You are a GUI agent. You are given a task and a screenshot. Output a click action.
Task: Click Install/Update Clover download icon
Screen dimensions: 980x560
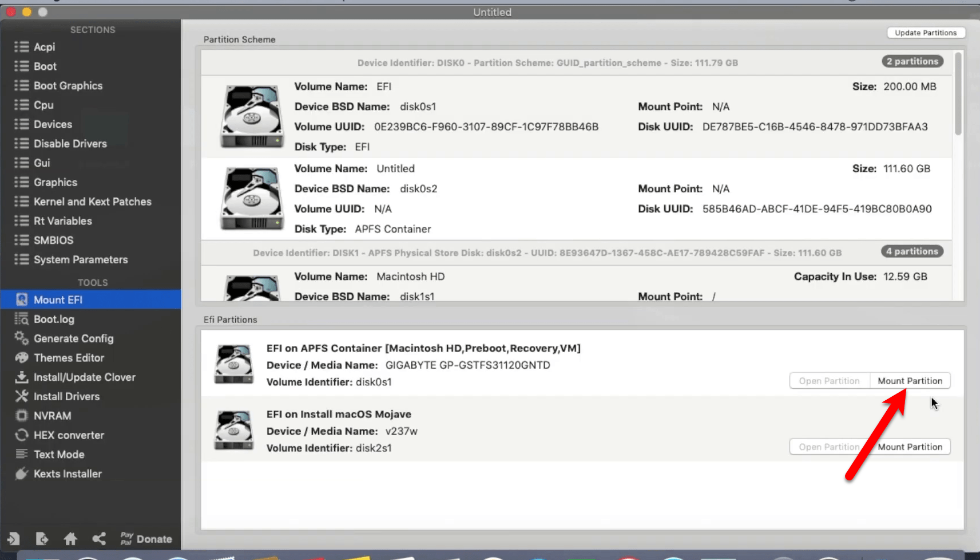(22, 377)
